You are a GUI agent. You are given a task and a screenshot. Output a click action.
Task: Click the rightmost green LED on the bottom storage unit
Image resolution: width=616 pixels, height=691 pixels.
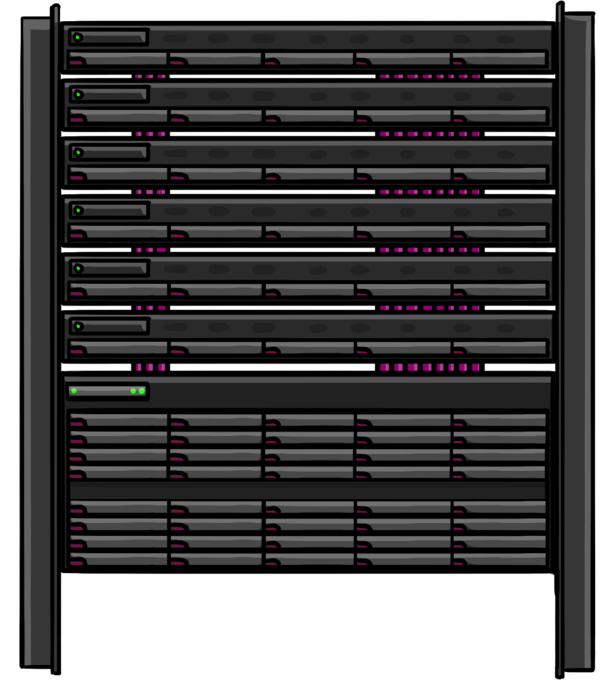(142, 391)
